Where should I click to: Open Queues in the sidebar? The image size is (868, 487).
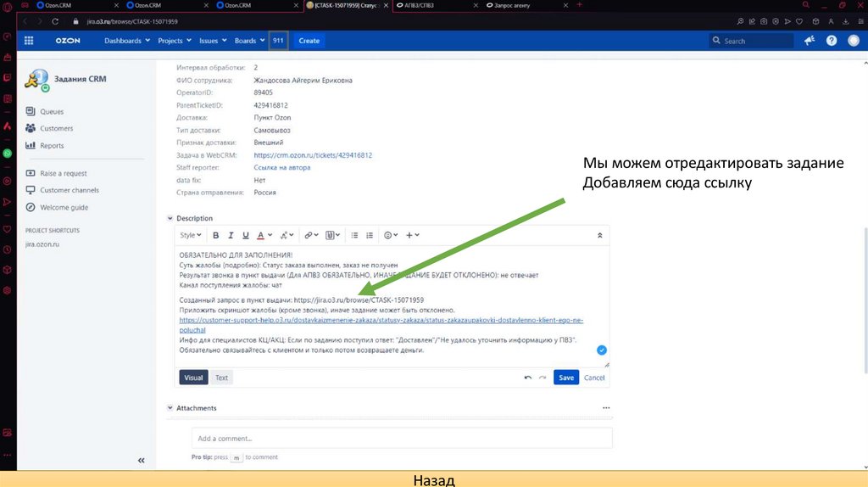(52, 111)
